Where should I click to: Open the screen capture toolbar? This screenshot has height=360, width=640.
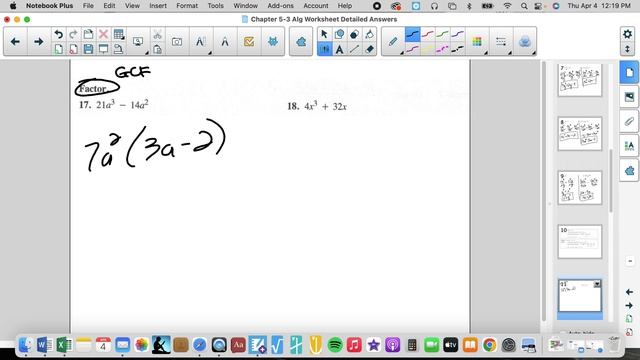tap(177, 42)
